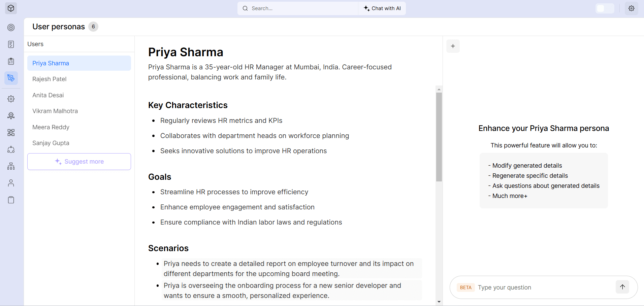644x306 pixels.
Task: Open the empty clipboard sidebar icon
Action: 11,200
